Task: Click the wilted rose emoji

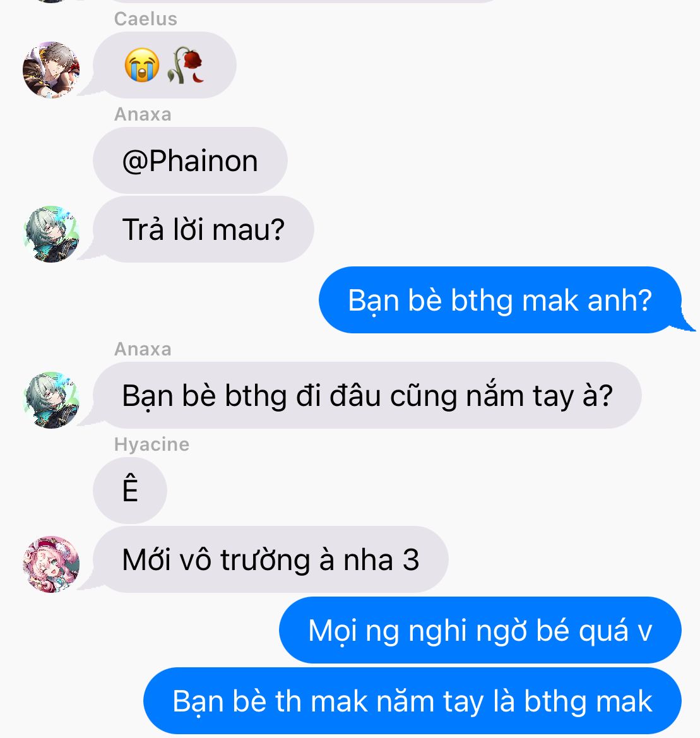Action: pos(186,65)
